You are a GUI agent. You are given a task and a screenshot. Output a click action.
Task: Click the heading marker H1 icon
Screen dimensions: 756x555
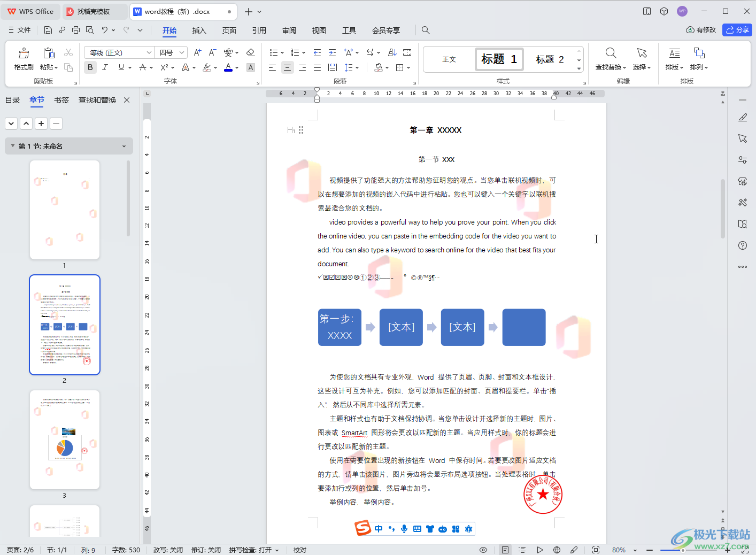(291, 130)
